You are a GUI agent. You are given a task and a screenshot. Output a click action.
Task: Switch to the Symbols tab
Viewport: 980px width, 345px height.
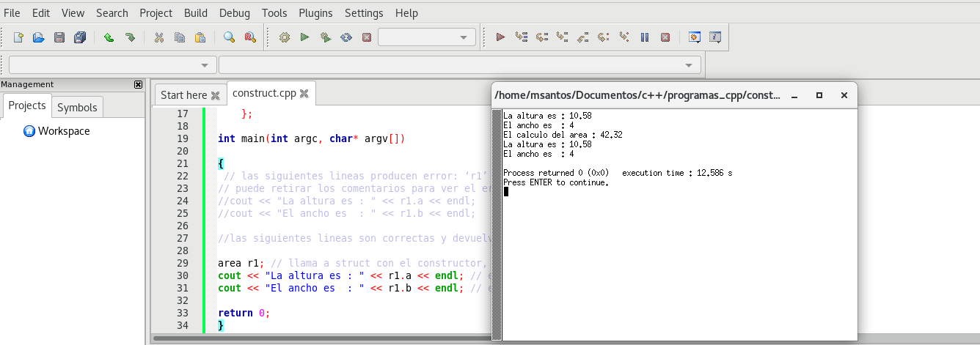coord(77,107)
